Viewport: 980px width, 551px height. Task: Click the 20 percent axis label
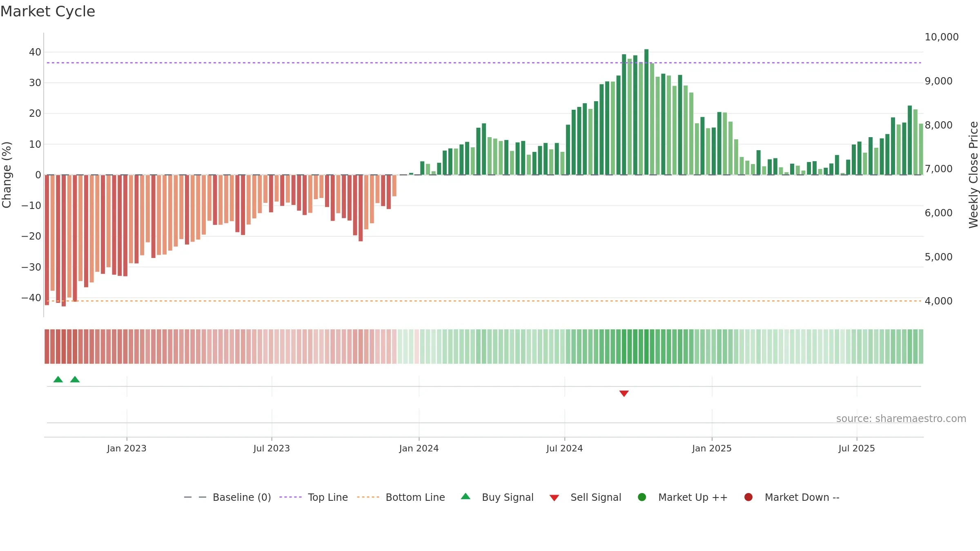tap(35, 113)
